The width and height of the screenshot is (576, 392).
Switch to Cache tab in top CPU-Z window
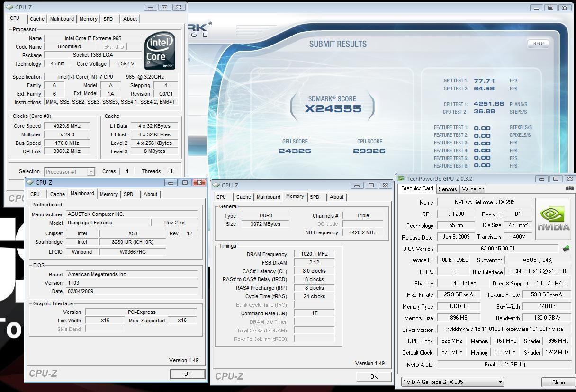[x=37, y=19]
